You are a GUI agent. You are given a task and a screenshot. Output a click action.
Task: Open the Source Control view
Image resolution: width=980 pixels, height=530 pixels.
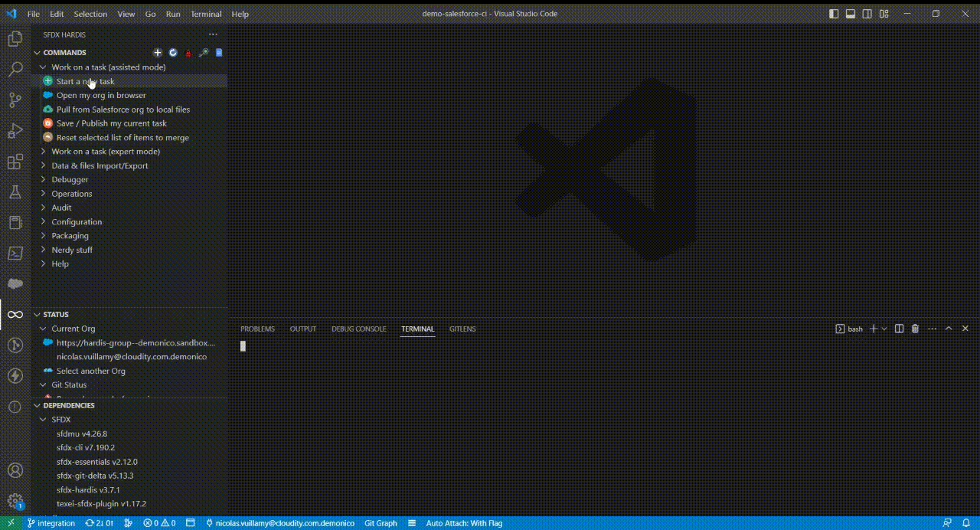click(15, 100)
